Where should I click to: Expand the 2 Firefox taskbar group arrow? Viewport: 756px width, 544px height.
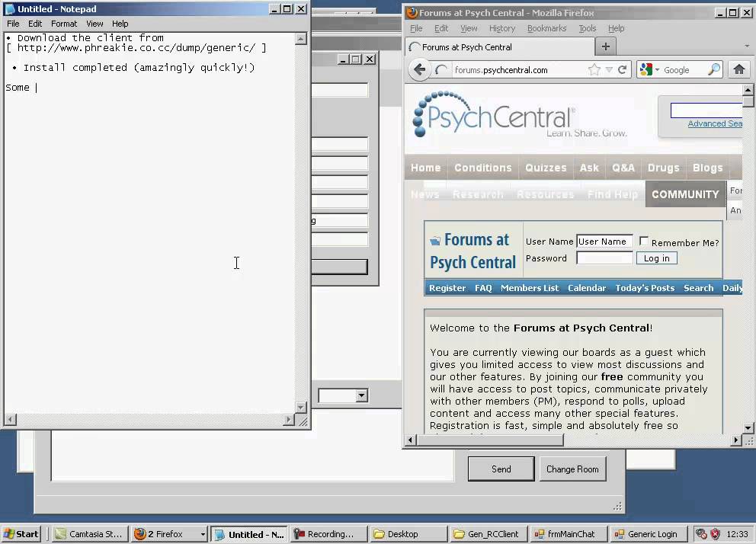pos(203,534)
